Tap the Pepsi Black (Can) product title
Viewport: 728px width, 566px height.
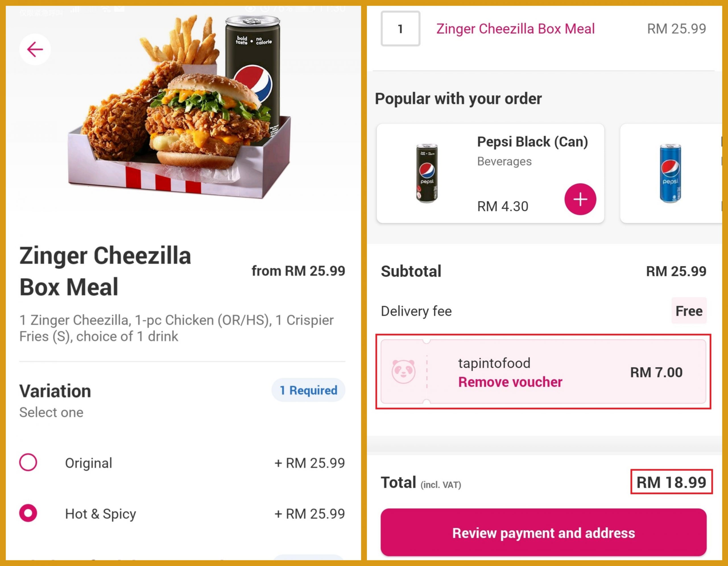pos(532,142)
